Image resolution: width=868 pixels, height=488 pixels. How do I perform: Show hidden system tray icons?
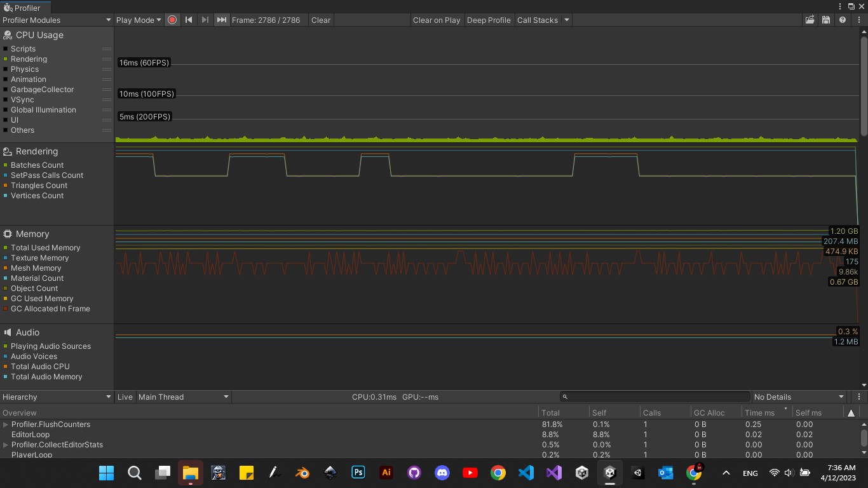pyautogui.click(x=726, y=473)
